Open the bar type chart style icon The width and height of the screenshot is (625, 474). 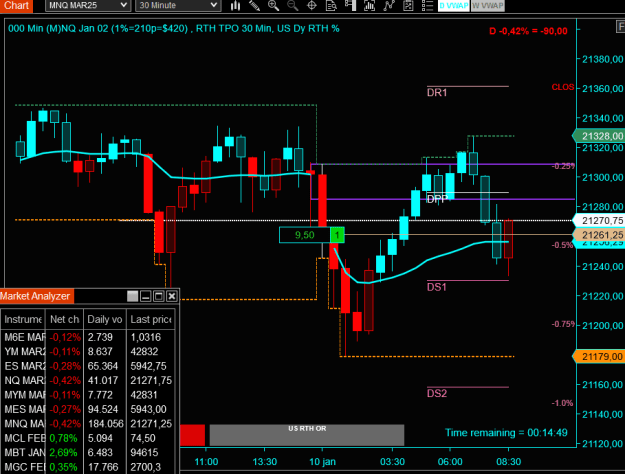click(236, 6)
